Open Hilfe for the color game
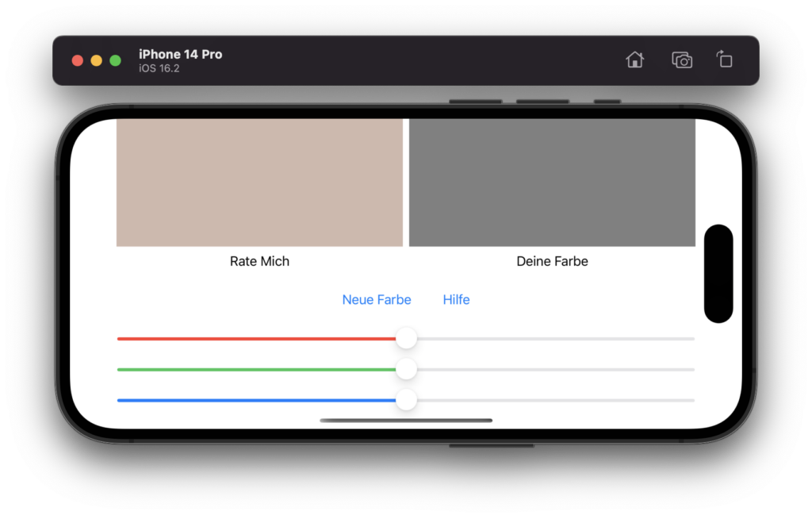Screen dimensions: 812x523 pyautogui.click(x=456, y=300)
